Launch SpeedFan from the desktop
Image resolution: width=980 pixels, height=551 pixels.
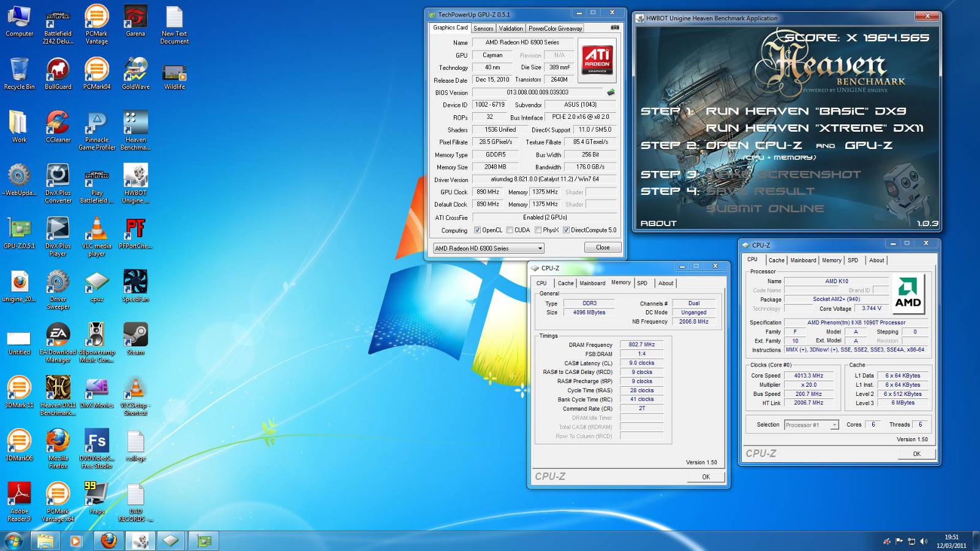click(135, 286)
